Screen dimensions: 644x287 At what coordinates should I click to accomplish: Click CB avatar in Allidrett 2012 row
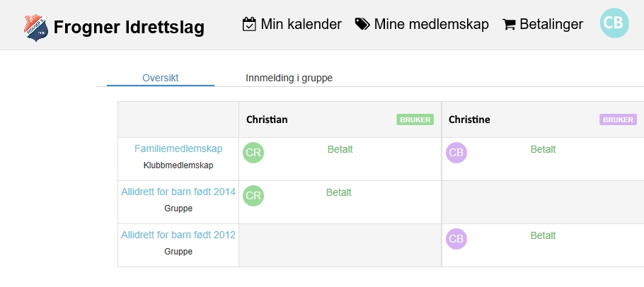coord(456,239)
